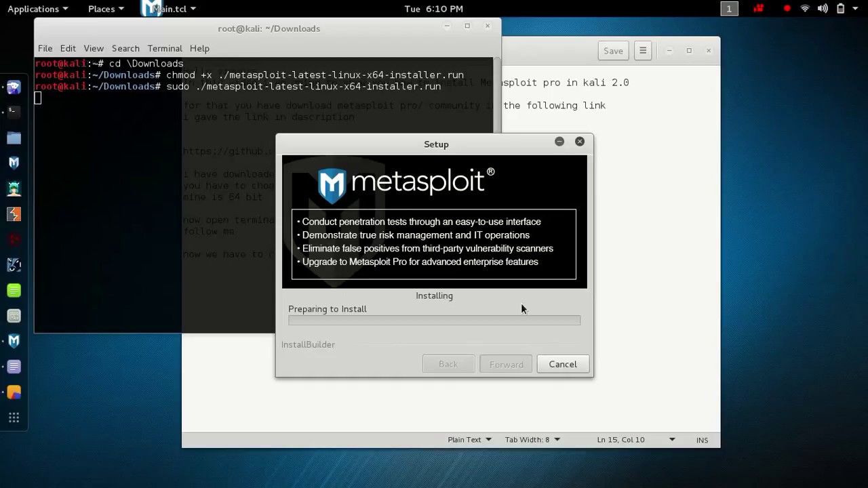
Task: Click the INS insert mode indicator
Action: 702,440
